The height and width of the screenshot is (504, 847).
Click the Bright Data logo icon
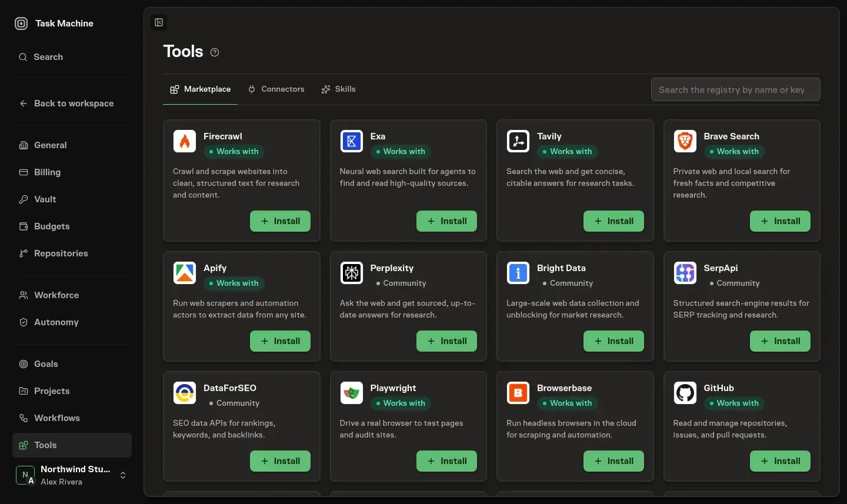coord(518,273)
